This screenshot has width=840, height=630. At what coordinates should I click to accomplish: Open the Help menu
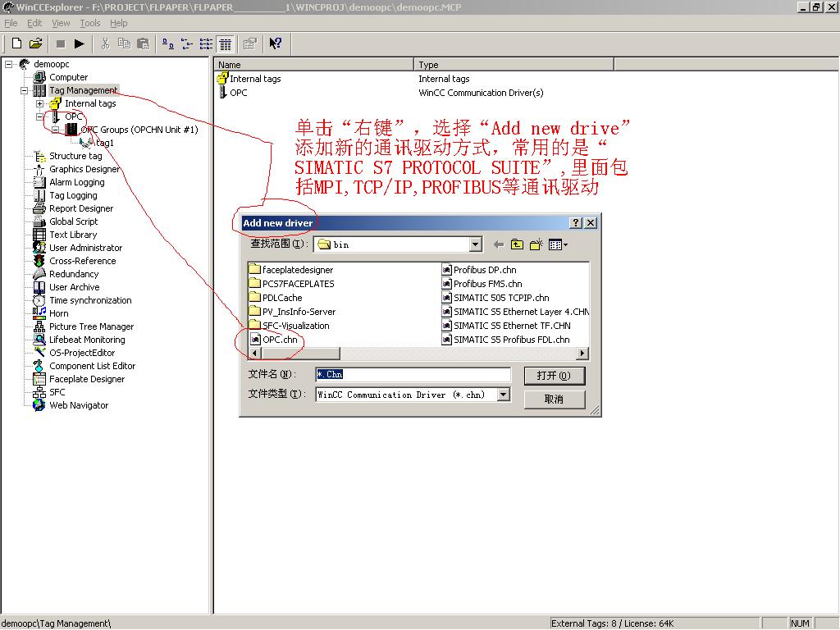(118, 23)
